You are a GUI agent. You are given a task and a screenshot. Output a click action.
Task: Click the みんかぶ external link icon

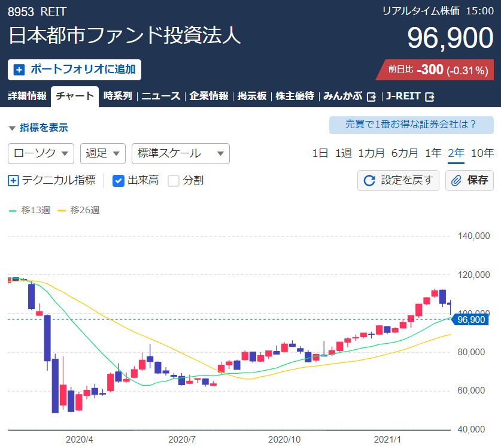[x=371, y=96]
